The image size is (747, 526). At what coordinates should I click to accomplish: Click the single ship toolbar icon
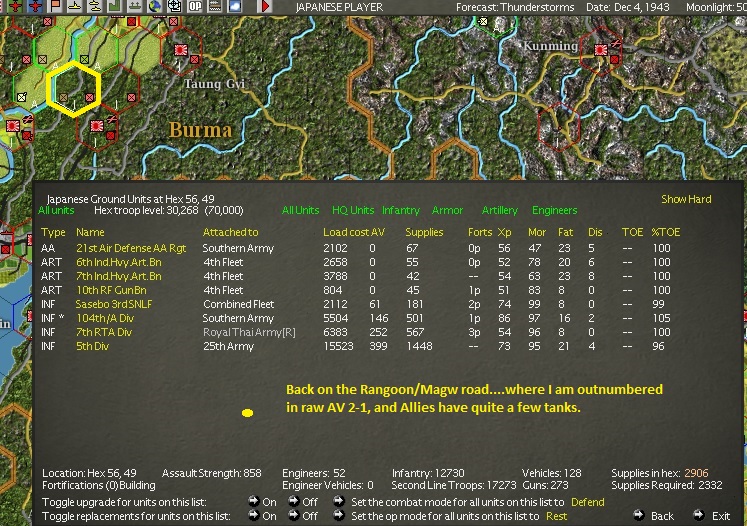75,6
